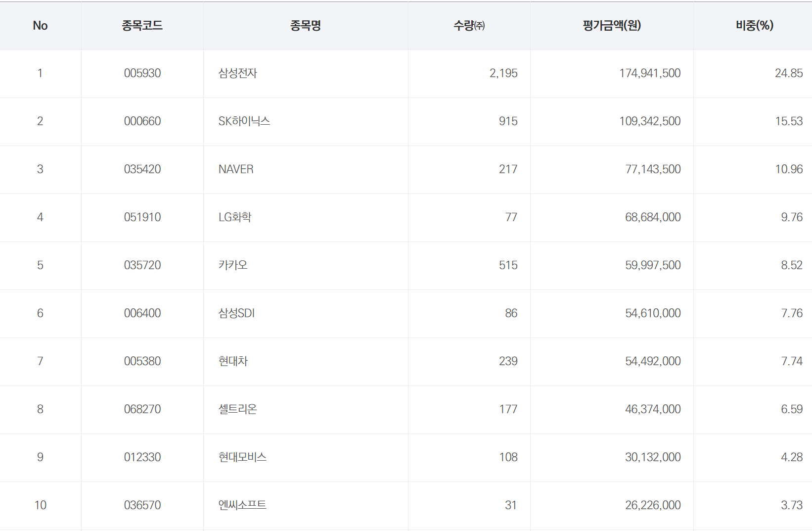Click row number 1 for 삼성전자
The width and height of the screenshot is (812, 531).
point(40,73)
